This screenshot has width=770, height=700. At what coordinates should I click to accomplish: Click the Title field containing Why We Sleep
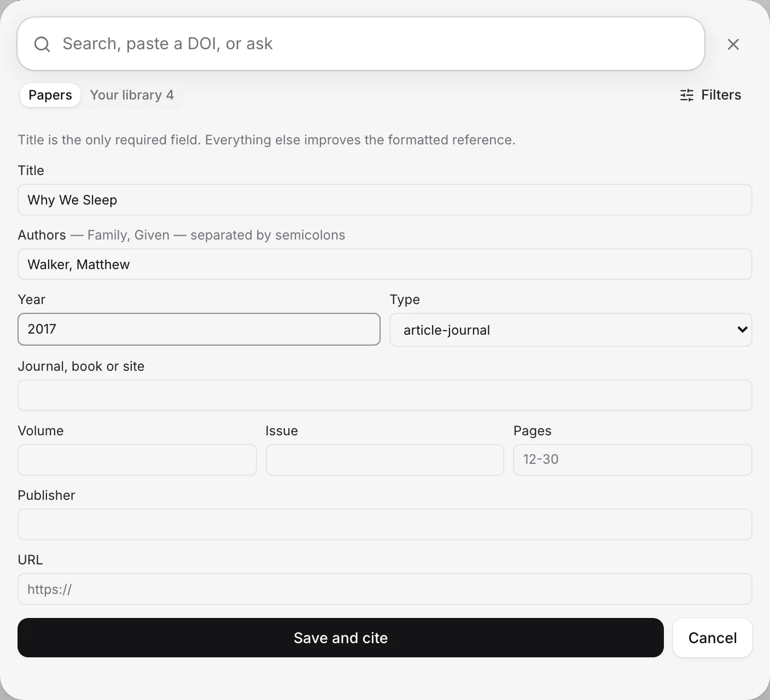[385, 200]
